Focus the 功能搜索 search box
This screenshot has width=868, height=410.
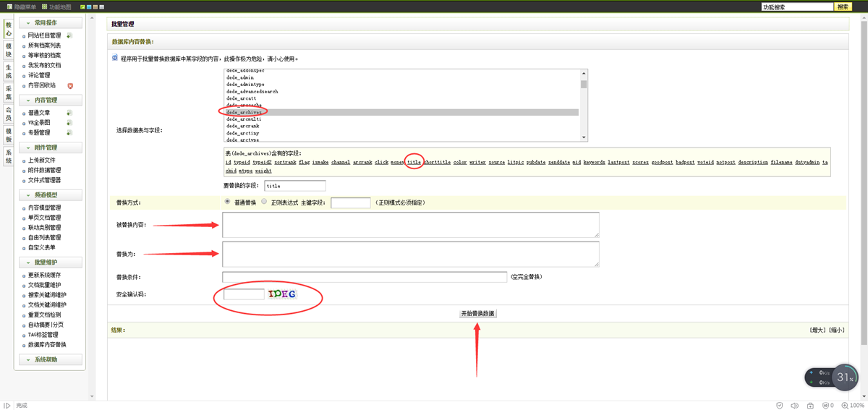click(x=797, y=7)
